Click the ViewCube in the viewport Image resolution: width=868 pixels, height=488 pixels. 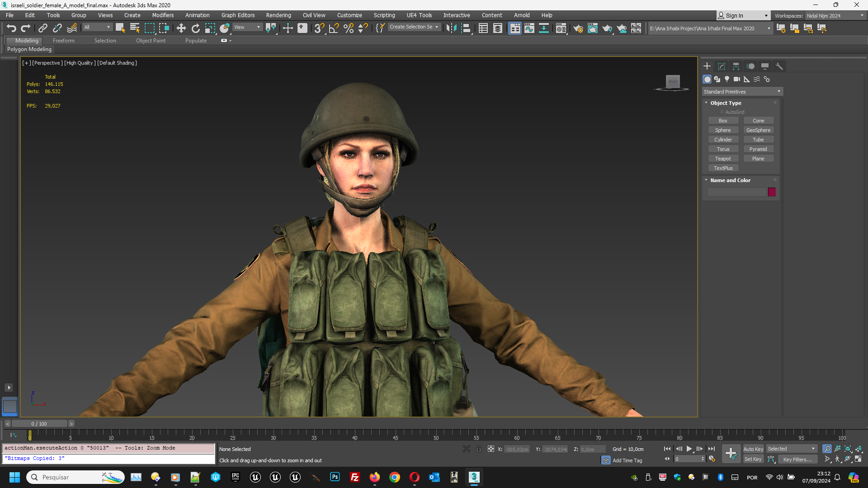point(673,82)
